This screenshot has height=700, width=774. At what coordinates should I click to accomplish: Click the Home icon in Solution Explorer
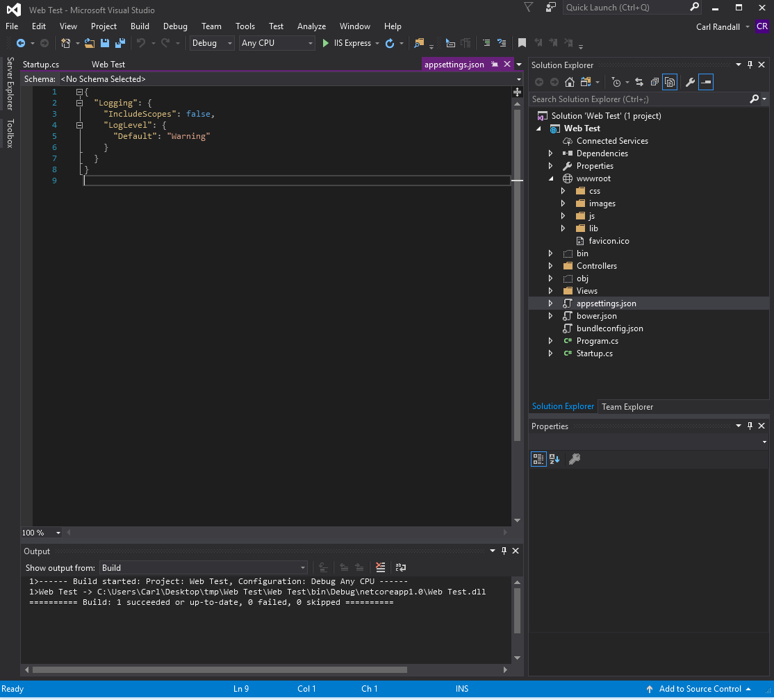coord(569,82)
